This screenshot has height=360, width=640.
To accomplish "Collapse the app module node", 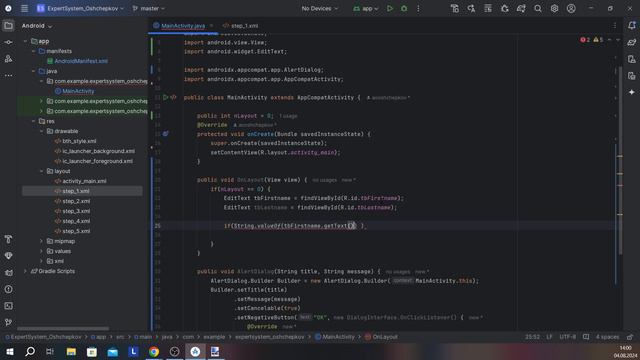I will (x=25, y=41).
